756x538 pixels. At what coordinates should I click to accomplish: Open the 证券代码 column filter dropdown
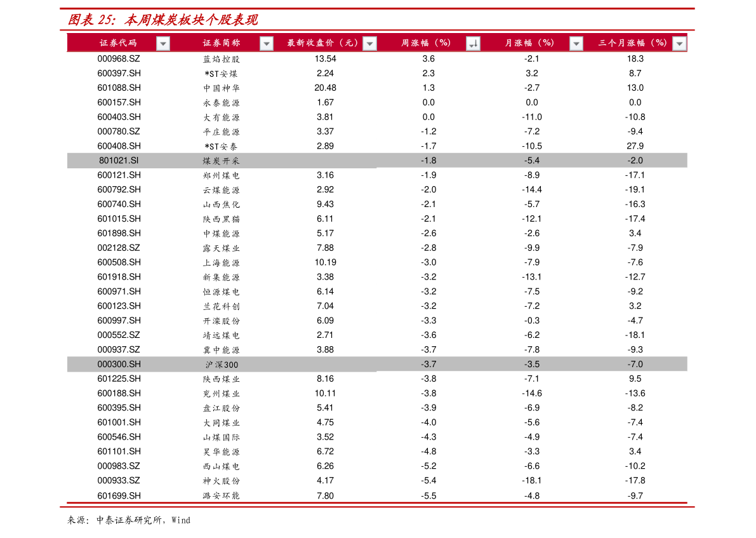point(163,43)
